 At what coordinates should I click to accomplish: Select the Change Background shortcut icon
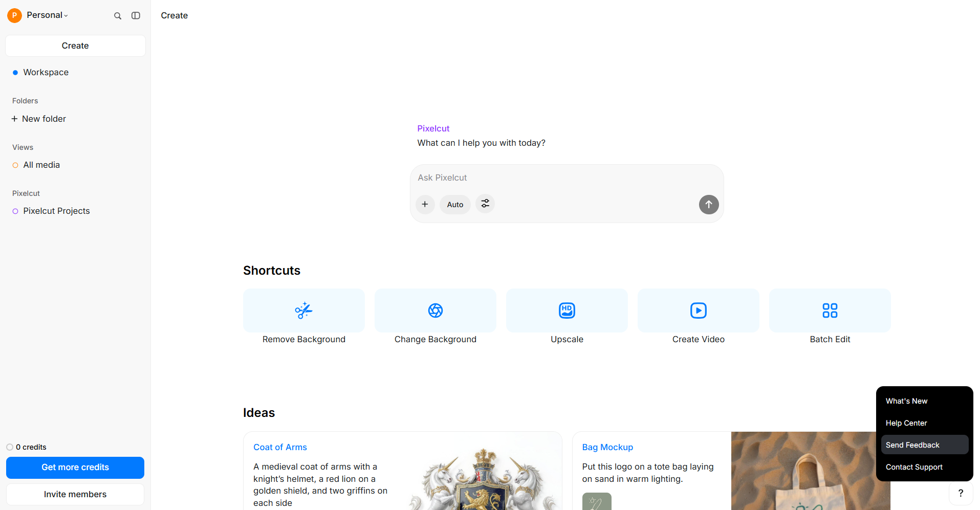(435, 311)
